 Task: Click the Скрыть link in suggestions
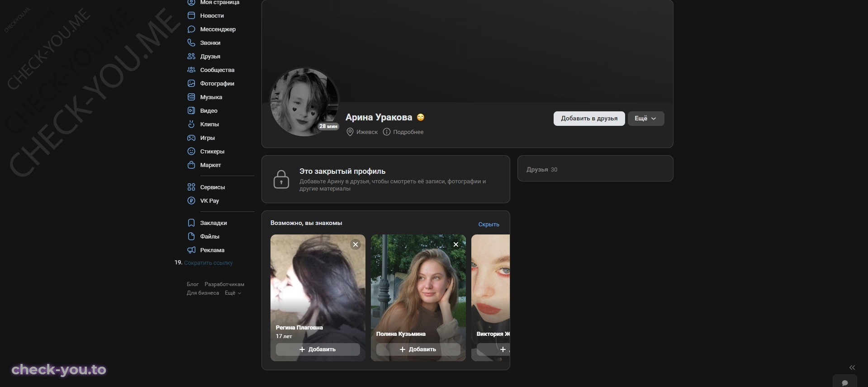[489, 224]
